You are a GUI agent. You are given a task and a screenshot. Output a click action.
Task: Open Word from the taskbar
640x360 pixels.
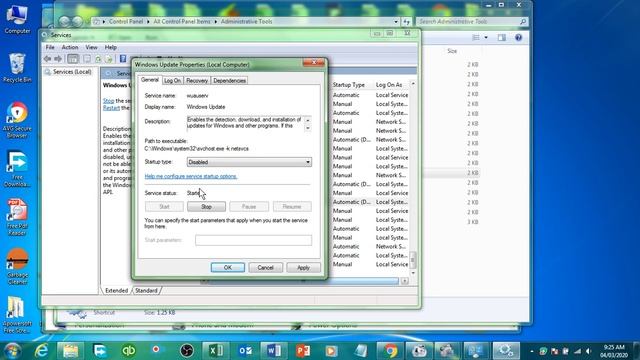pyautogui.click(x=273, y=351)
